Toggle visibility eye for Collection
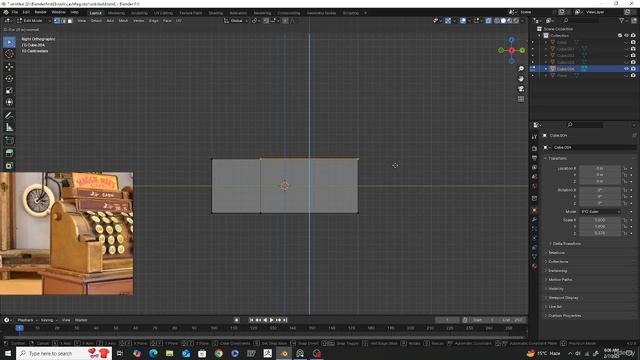The image size is (640, 360). point(627,36)
